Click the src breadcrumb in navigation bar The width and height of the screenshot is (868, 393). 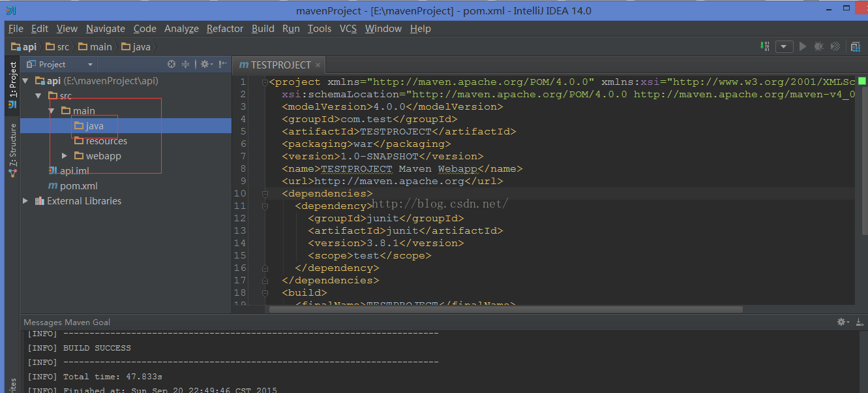[x=57, y=47]
